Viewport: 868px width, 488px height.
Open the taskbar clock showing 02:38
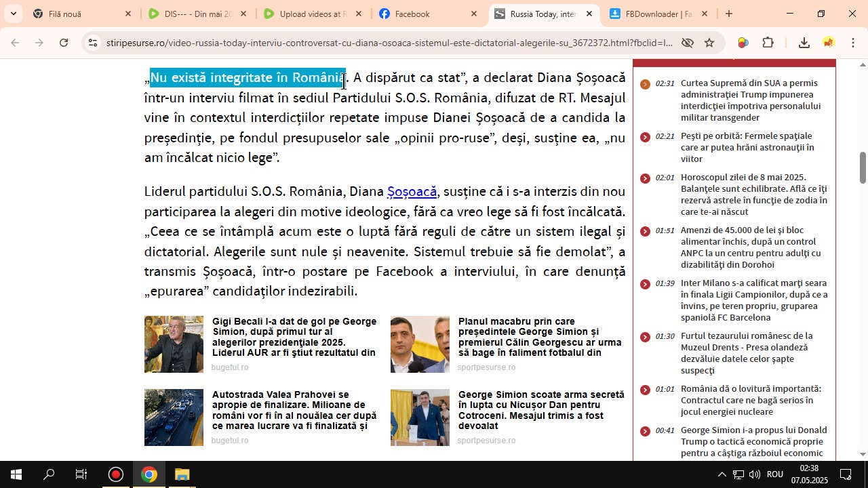point(809,474)
